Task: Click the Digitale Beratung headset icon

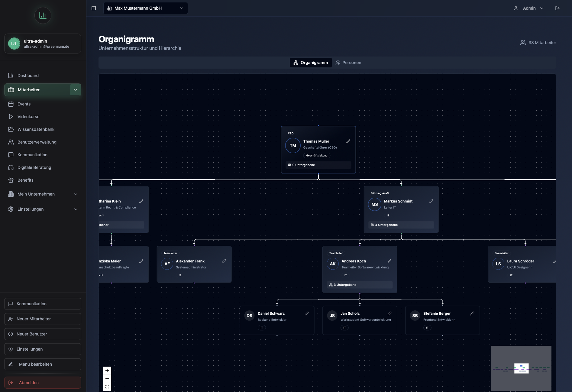Action: [x=11, y=167]
